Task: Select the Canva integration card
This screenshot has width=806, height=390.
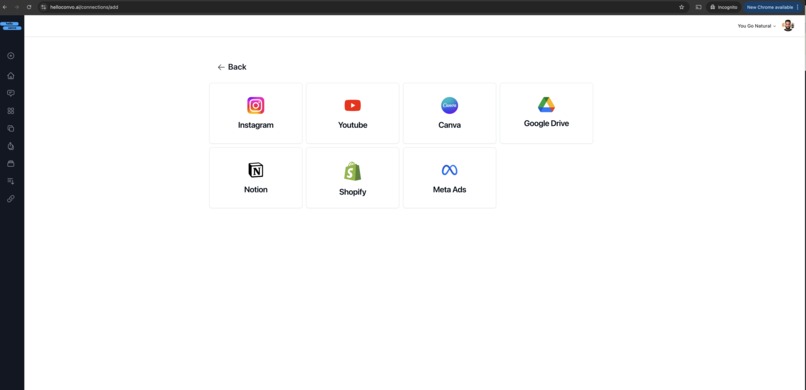Action: click(x=449, y=114)
